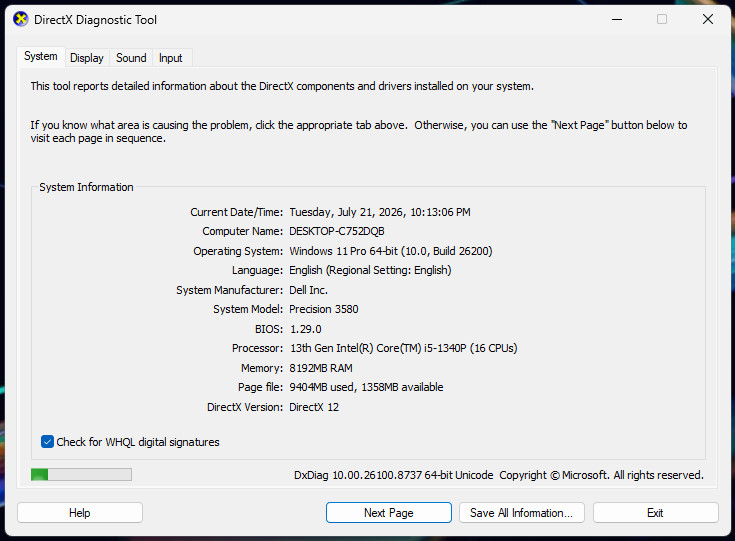Uncheck Check for WHQL digital signatures
Screen dimensions: 735x541
pos(47,442)
